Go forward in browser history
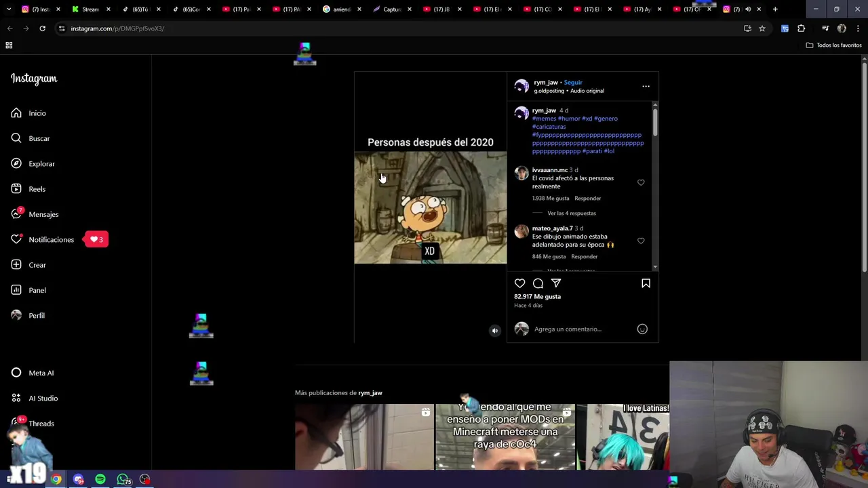The height and width of the screenshot is (488, 868). tap(26, 28)
